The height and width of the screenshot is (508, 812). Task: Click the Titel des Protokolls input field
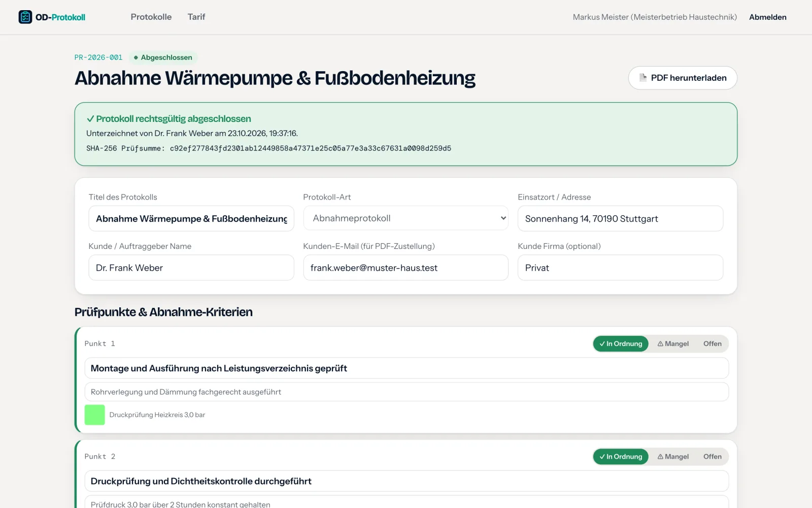[191, 218]
